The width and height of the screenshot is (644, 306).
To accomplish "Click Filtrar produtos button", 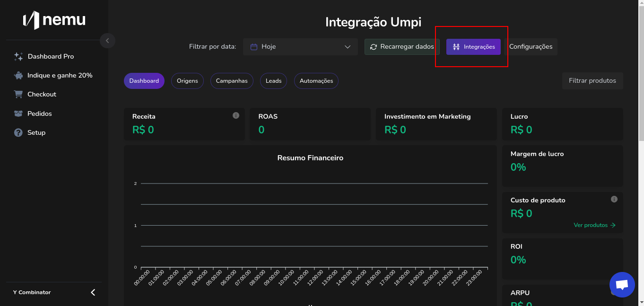I will (x=592, y=81).
